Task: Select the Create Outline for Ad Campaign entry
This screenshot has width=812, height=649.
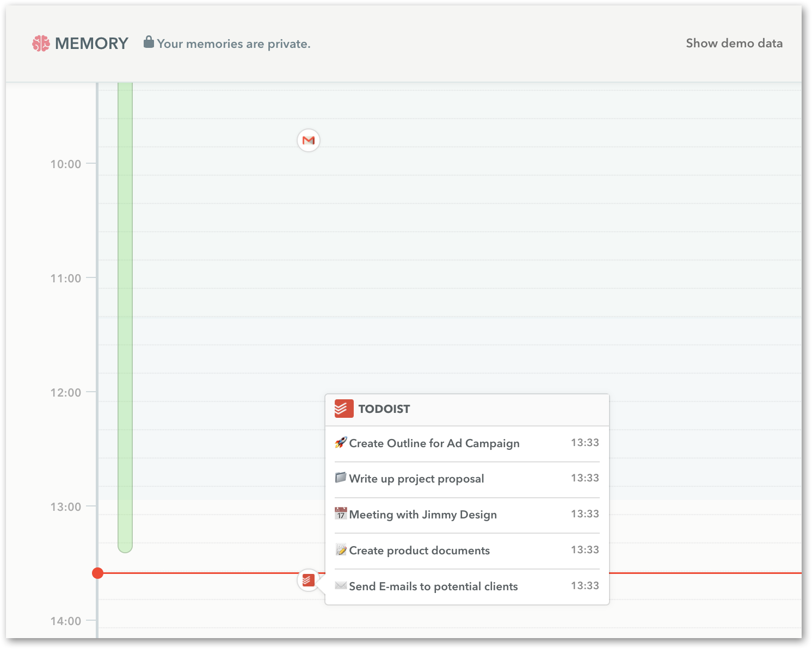Action: pos(435,443)
